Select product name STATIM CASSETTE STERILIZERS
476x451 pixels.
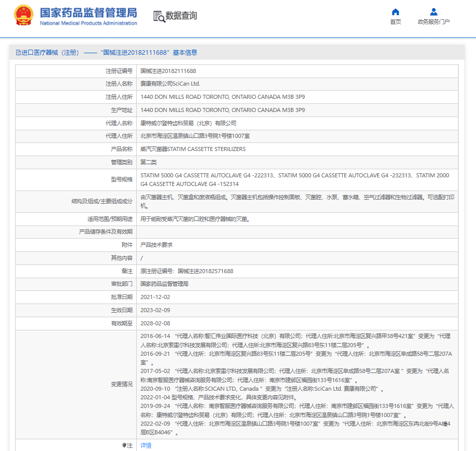point(193,149)
